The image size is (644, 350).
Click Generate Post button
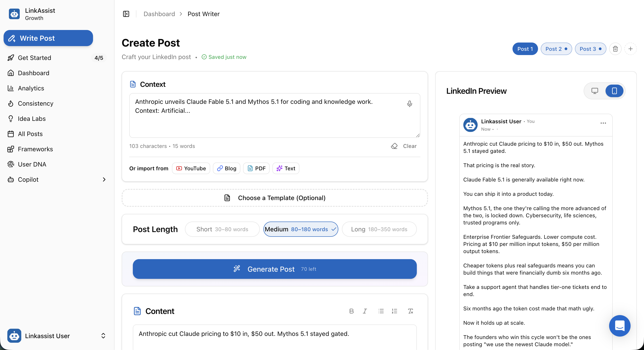pyautogui.click(x=275, y=269)
